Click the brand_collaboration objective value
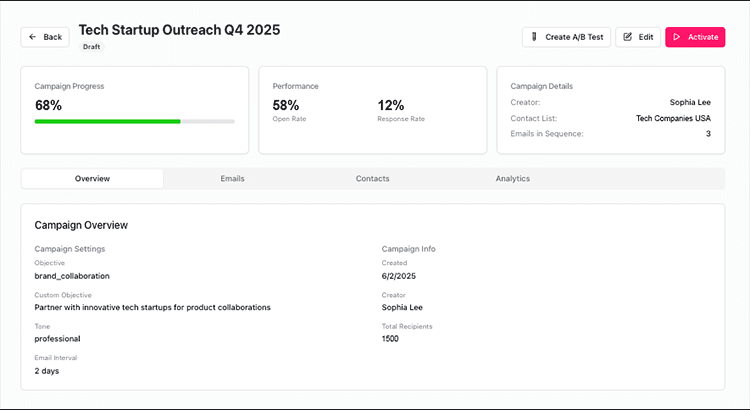 72,276
